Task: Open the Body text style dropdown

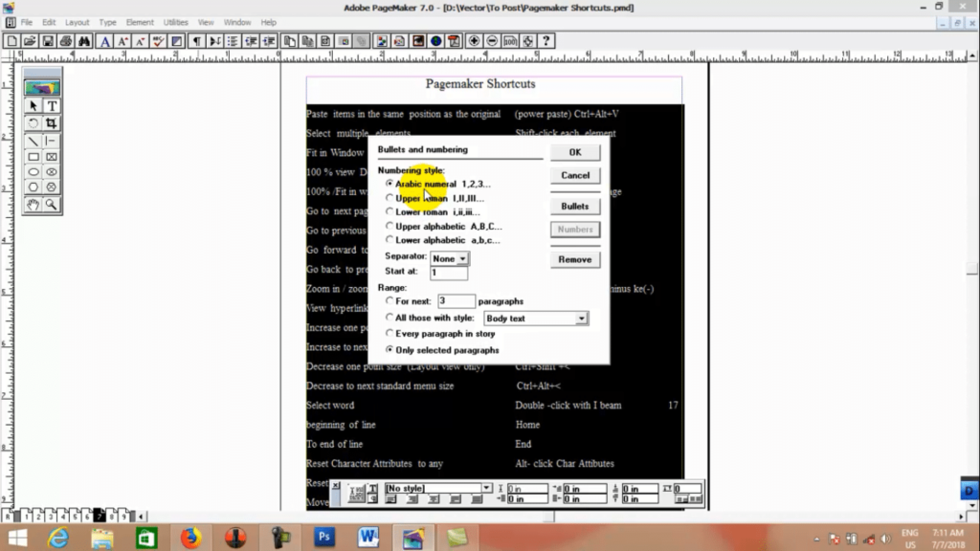Action: pos(536,319)
